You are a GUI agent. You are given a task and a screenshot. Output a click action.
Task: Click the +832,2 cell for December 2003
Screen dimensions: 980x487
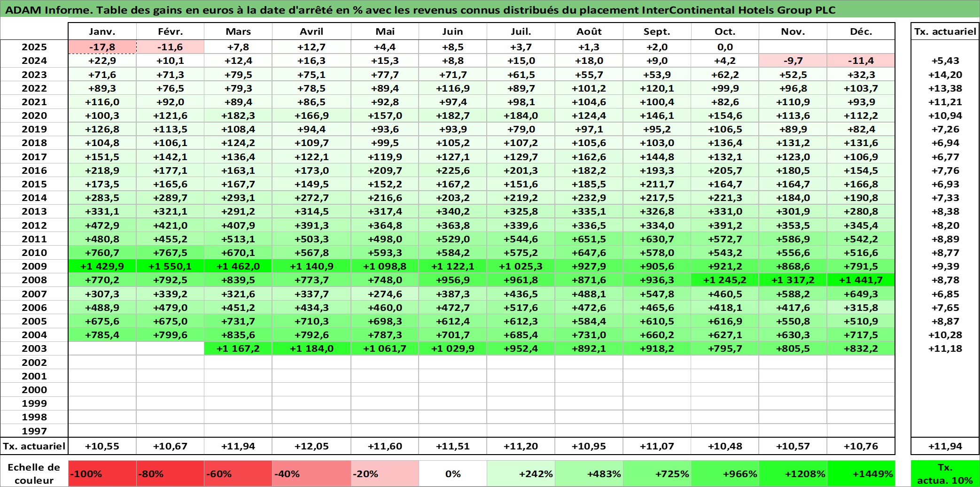[861, 348]
